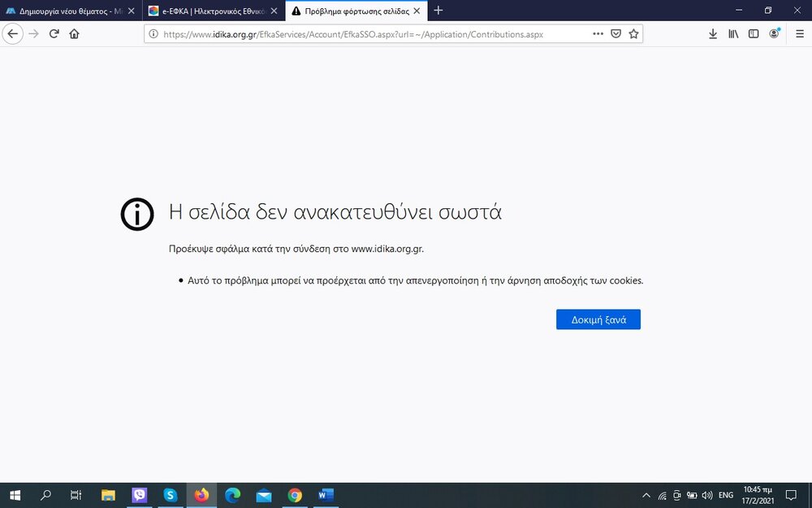Save the page to Pocket
The image size is (812, 508).
[616, 34]
